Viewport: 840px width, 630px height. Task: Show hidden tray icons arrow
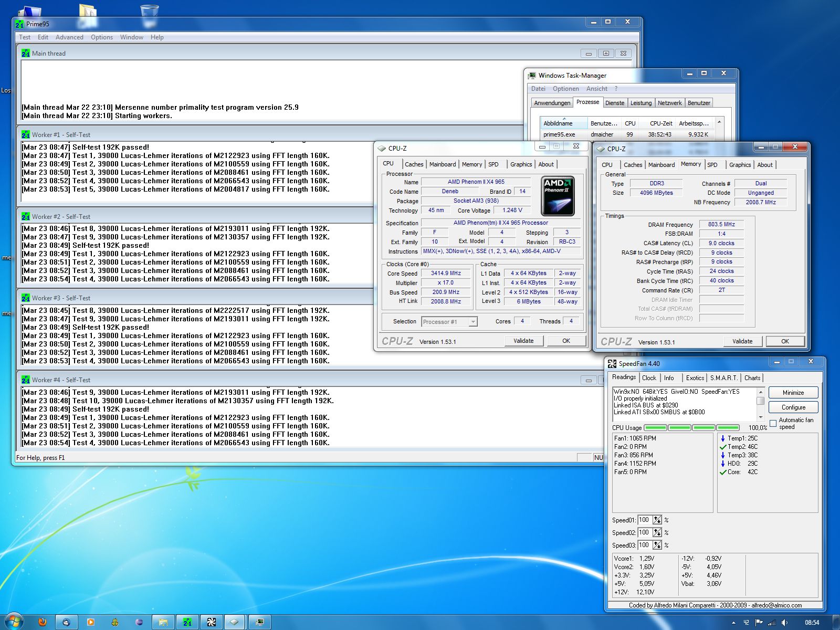point(733,623)
